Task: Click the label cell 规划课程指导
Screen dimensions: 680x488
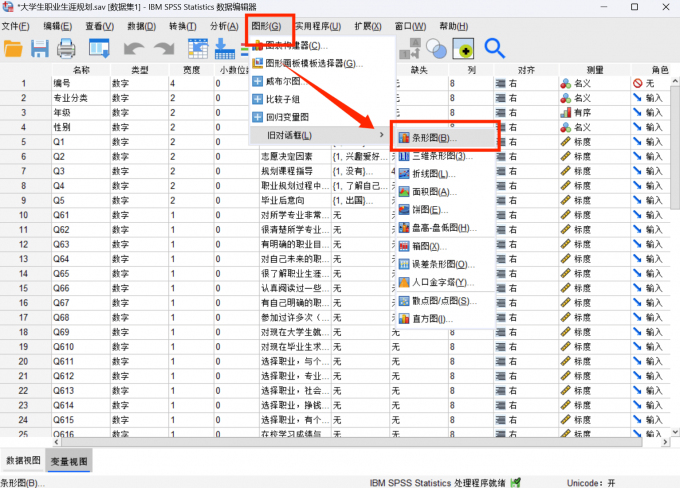Action: [x=295, y=171]
